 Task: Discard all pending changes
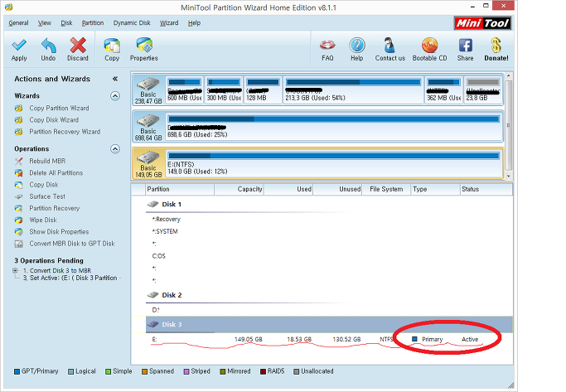[x=78, y=50]
